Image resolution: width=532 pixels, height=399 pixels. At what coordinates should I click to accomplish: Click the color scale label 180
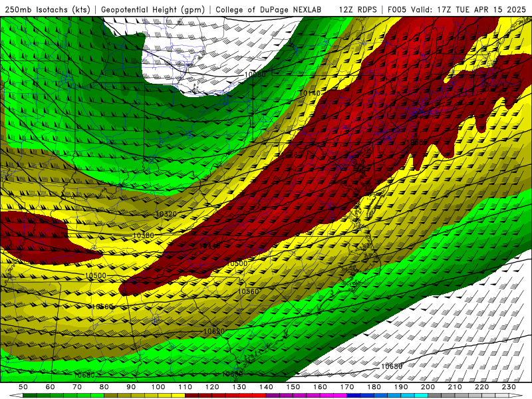click(x=374, y=387)
